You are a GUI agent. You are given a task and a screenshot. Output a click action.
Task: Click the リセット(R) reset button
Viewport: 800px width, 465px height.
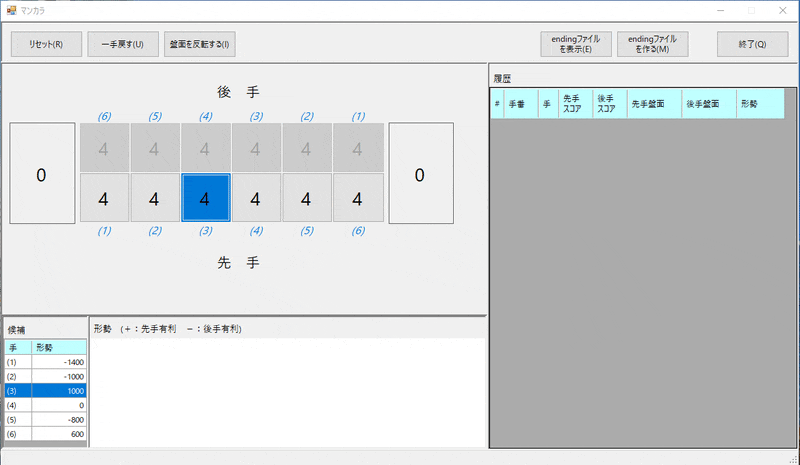coord(46,44)
